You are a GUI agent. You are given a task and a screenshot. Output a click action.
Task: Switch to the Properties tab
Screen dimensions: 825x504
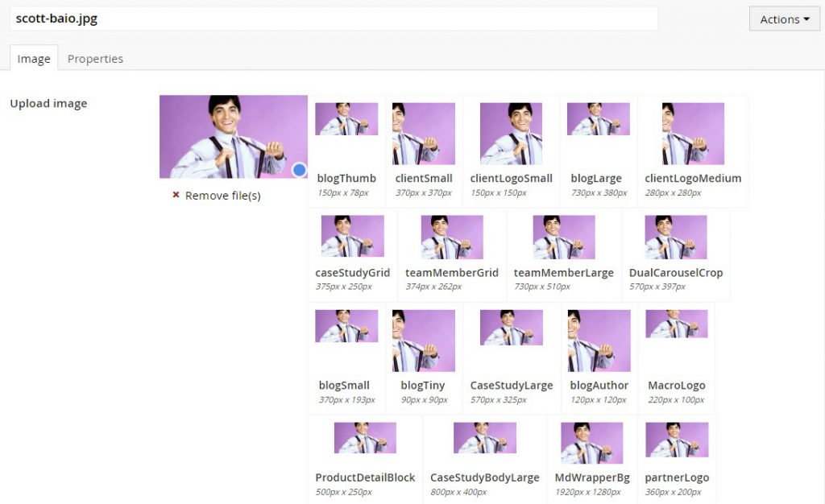click(95, 59)
